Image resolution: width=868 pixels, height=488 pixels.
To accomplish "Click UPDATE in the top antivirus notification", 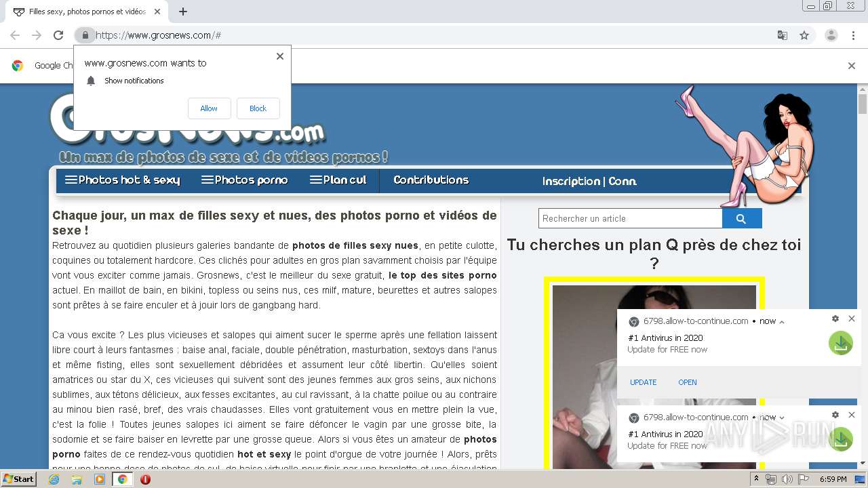I will click(643, 382).
